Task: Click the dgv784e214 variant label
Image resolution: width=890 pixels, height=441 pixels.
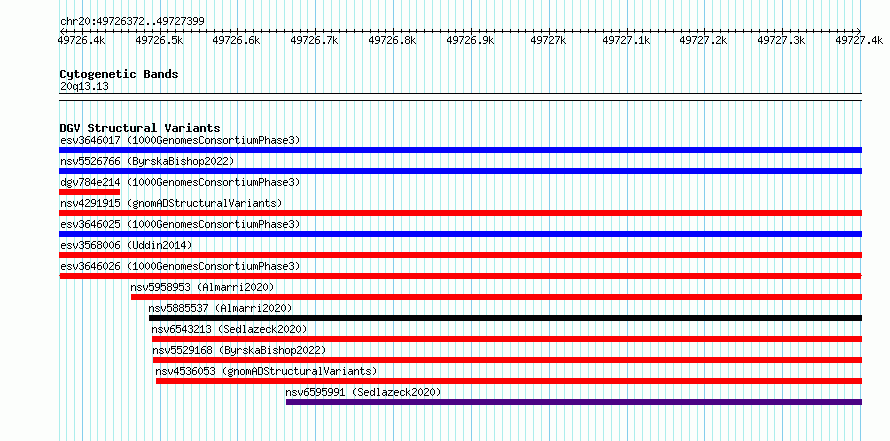Action: pos(180,182)
